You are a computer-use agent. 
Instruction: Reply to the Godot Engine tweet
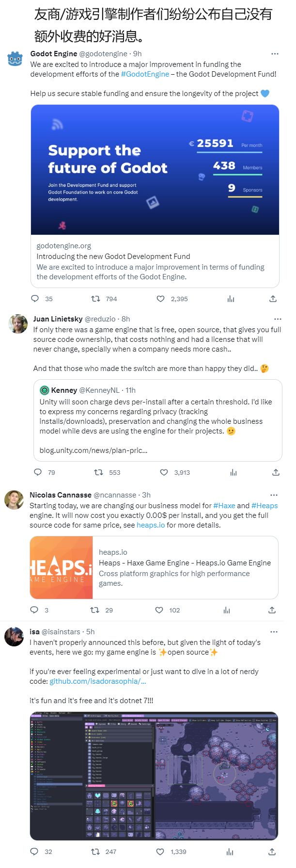[35, 299]
